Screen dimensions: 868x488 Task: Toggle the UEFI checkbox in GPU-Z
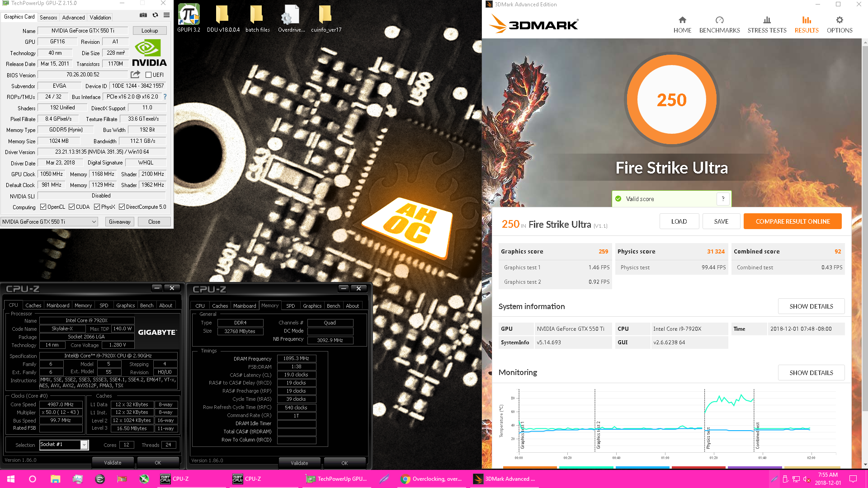pos(148,75)
